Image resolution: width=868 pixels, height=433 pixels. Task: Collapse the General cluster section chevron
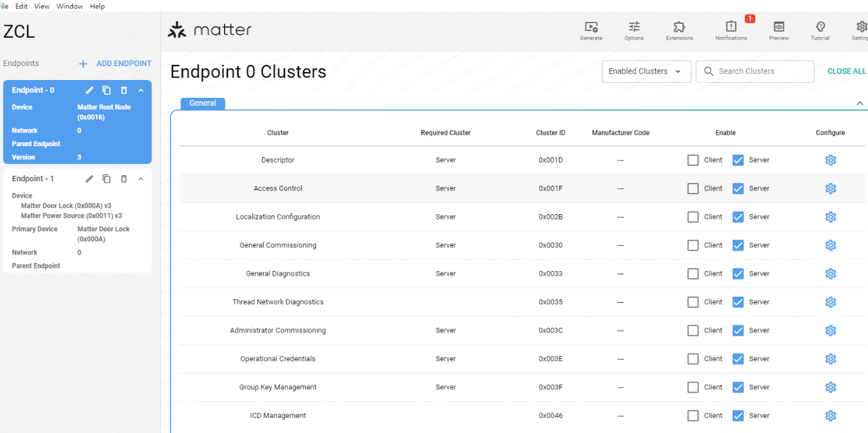click(859, 104)
